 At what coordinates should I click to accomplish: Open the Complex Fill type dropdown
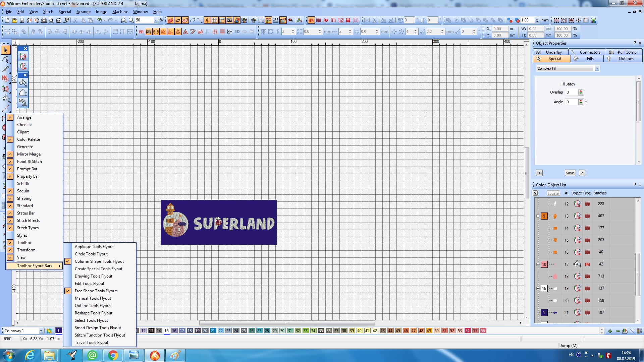597,68
